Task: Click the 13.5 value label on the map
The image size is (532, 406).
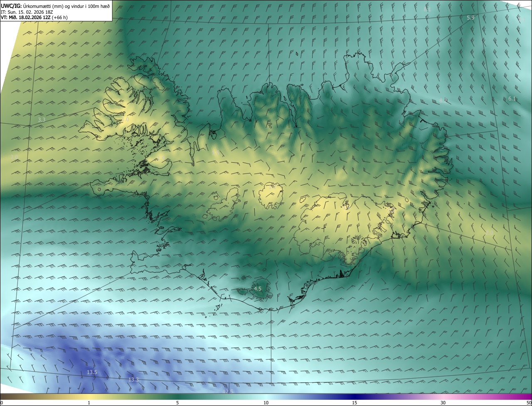Action: click(x=92, y=372)
